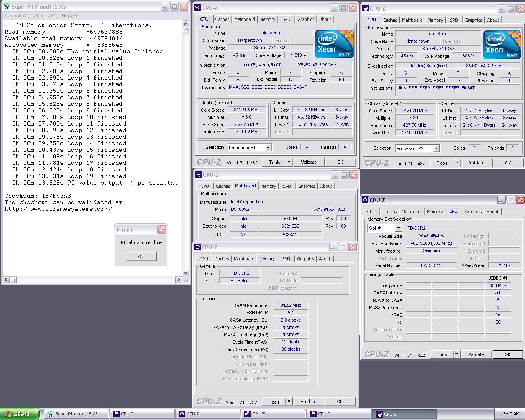Click the Max Bandwidth value PC2-5300 (333 MHz)

(431, 244)
